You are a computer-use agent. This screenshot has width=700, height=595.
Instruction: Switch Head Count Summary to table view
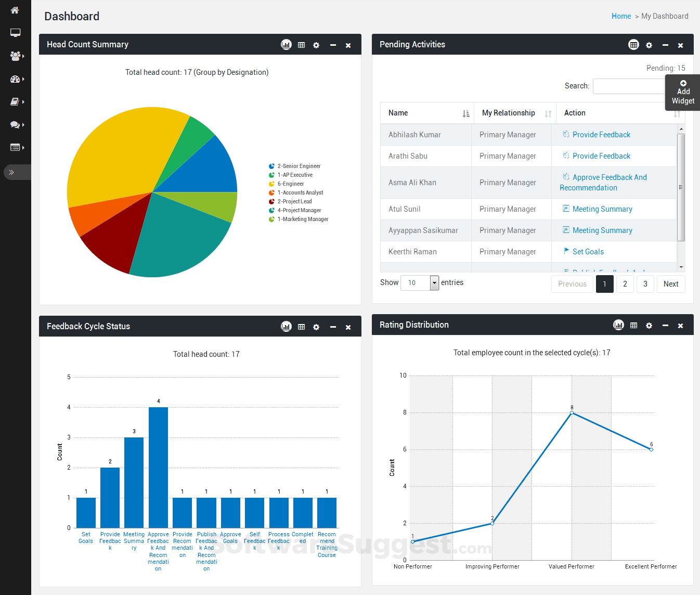(301, 45)
